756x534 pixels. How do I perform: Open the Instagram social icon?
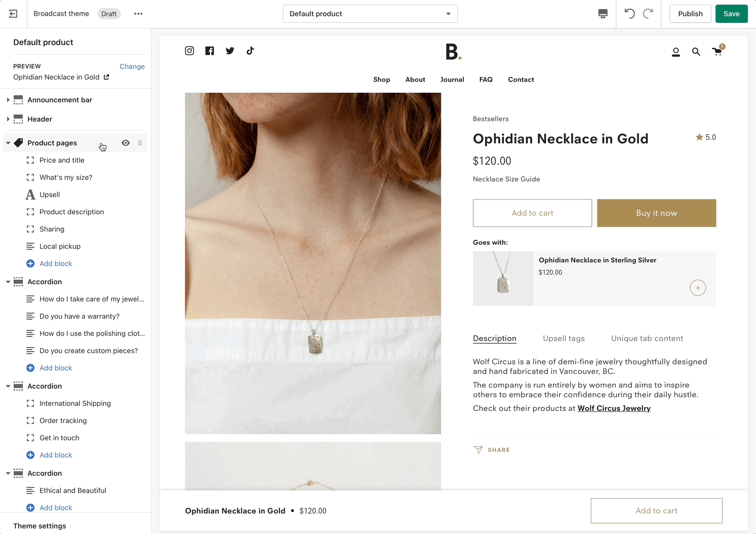190,51
